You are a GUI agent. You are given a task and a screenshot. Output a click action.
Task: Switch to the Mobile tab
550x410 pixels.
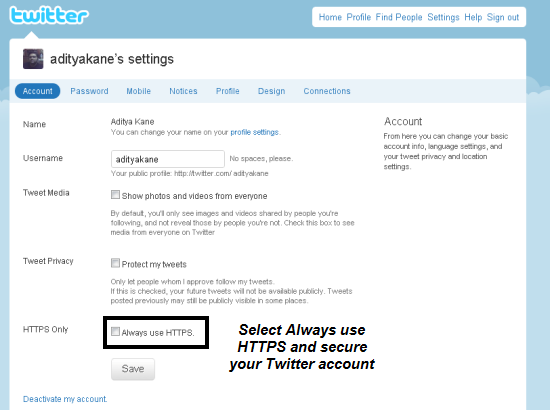139,91
